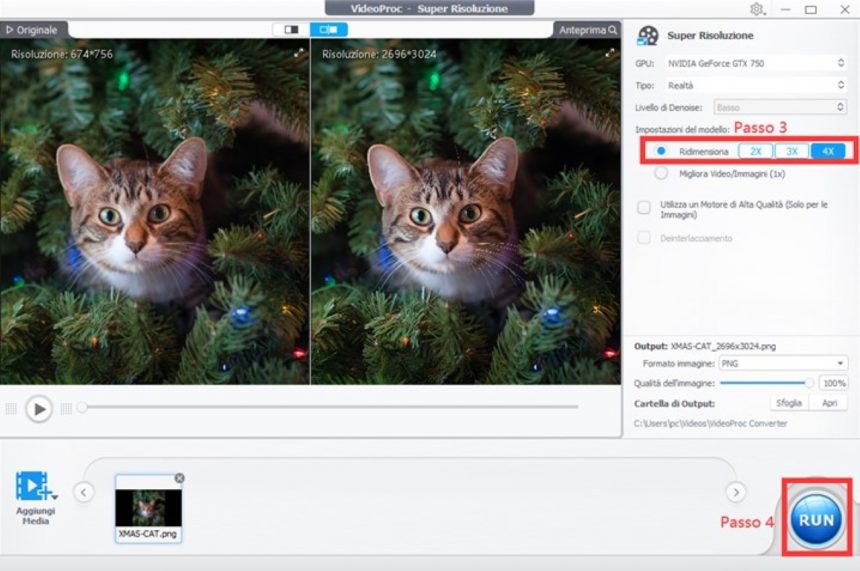Maximize the VideoProc window
Screen dimensions: 860x571
pos(811,9)
